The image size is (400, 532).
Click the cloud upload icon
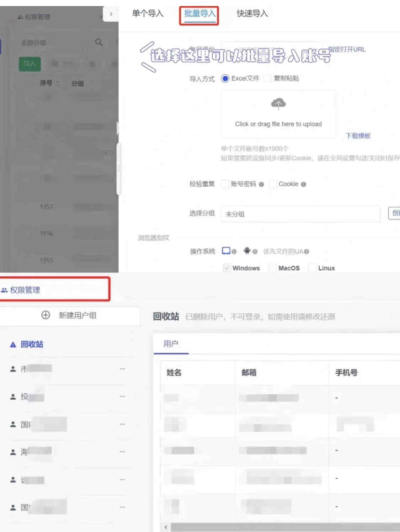tap(278, 103)
